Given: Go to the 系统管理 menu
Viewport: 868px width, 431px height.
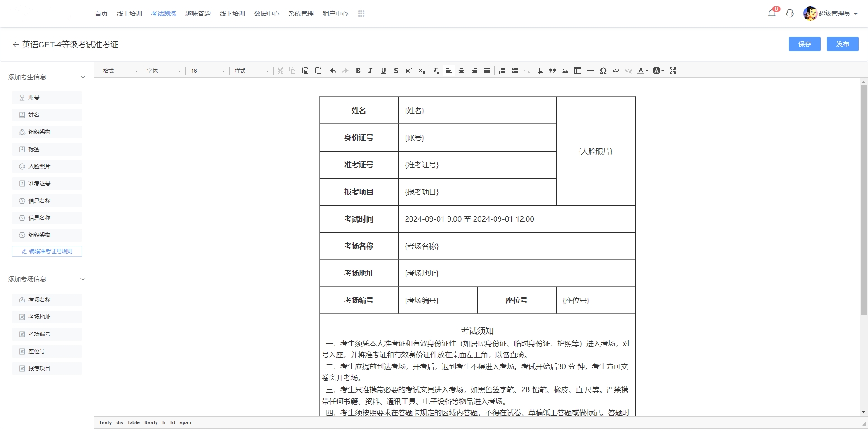Looking at the screenshot, I should 301,14.
